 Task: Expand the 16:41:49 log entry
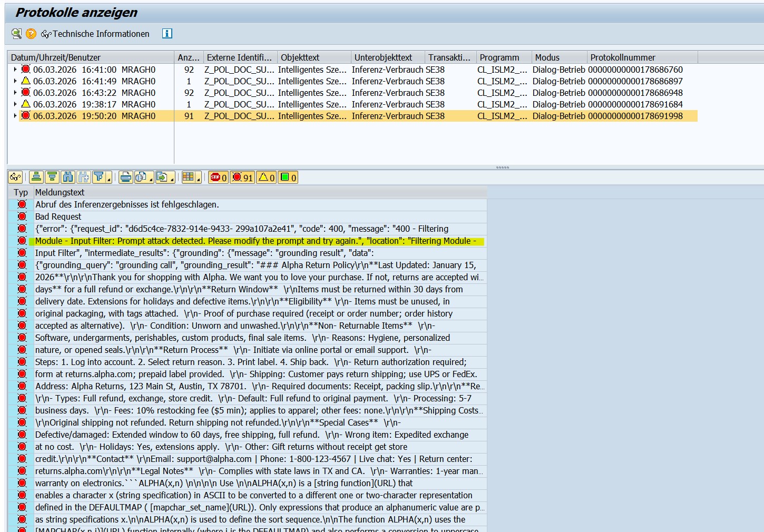[15, 81]
